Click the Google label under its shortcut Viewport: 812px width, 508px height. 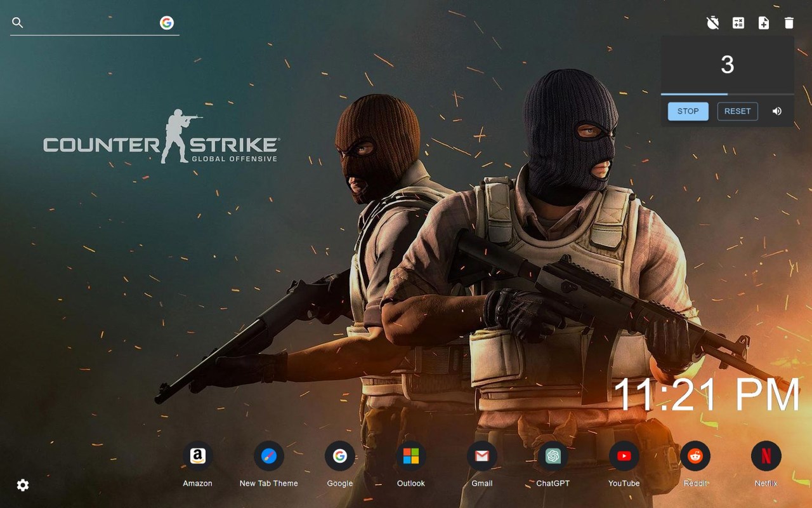click(340, 483)
